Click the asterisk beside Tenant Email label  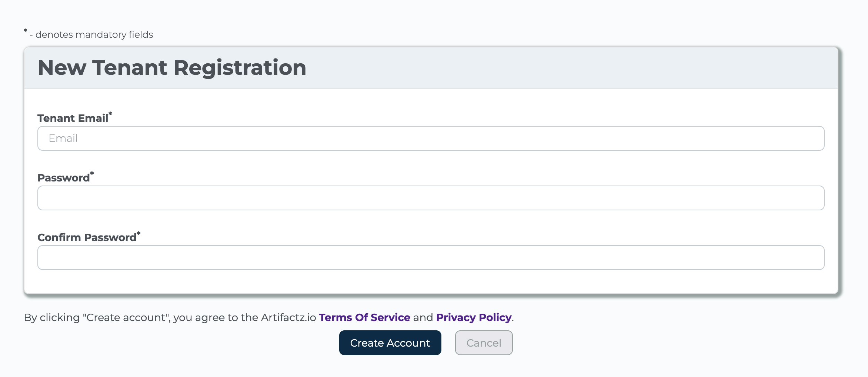click(x=110, y=114)
